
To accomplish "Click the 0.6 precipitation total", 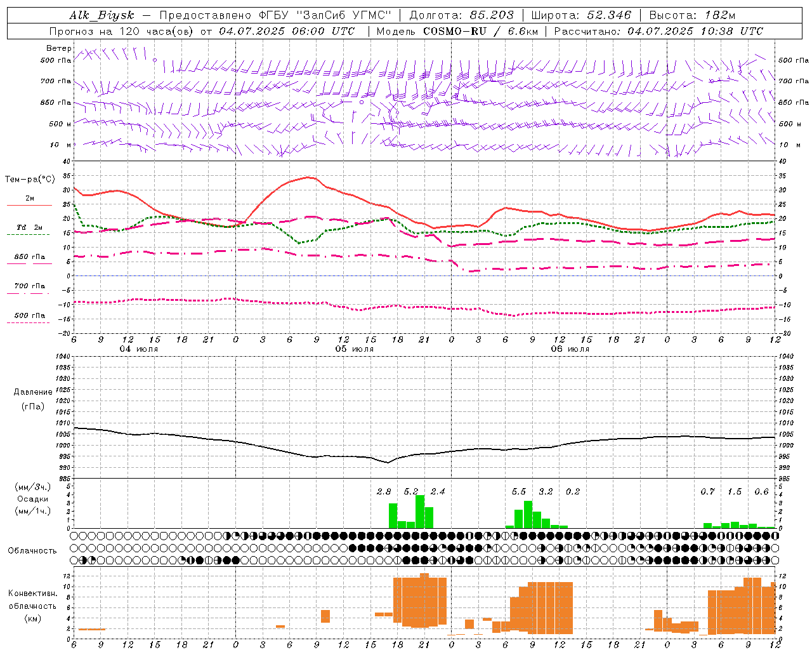I will coord(761,491).
